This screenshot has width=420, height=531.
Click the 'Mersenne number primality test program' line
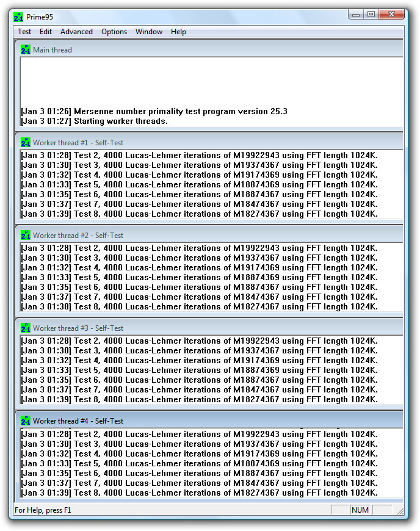(154, 112)
